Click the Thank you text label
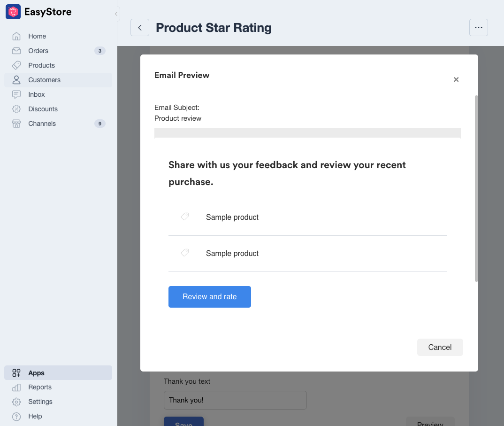504x426 pixels. [187, 381]
